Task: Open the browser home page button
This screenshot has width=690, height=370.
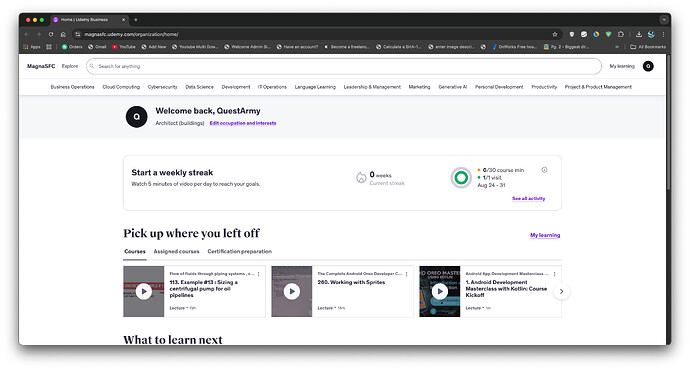Action: (63, 34)
